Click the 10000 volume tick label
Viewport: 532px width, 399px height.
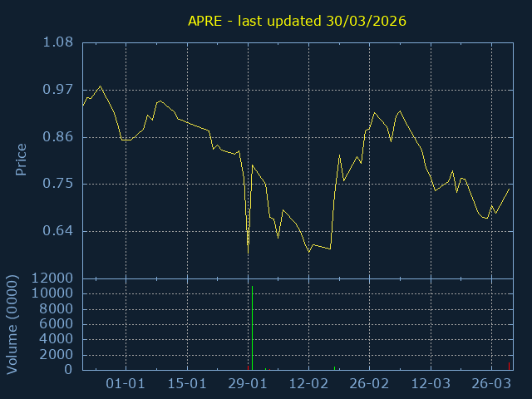52,293
